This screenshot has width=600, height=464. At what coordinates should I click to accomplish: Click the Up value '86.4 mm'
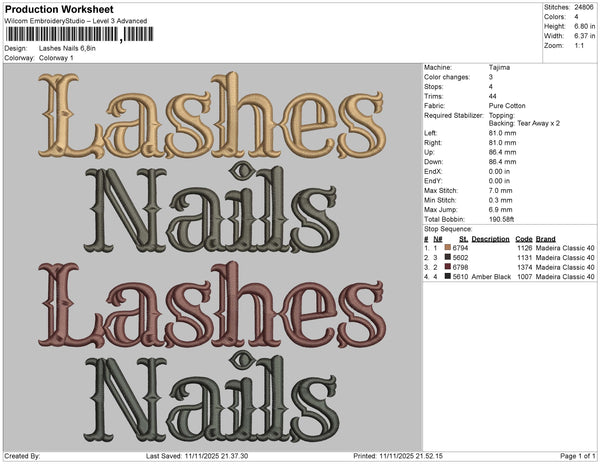(502, 152)
